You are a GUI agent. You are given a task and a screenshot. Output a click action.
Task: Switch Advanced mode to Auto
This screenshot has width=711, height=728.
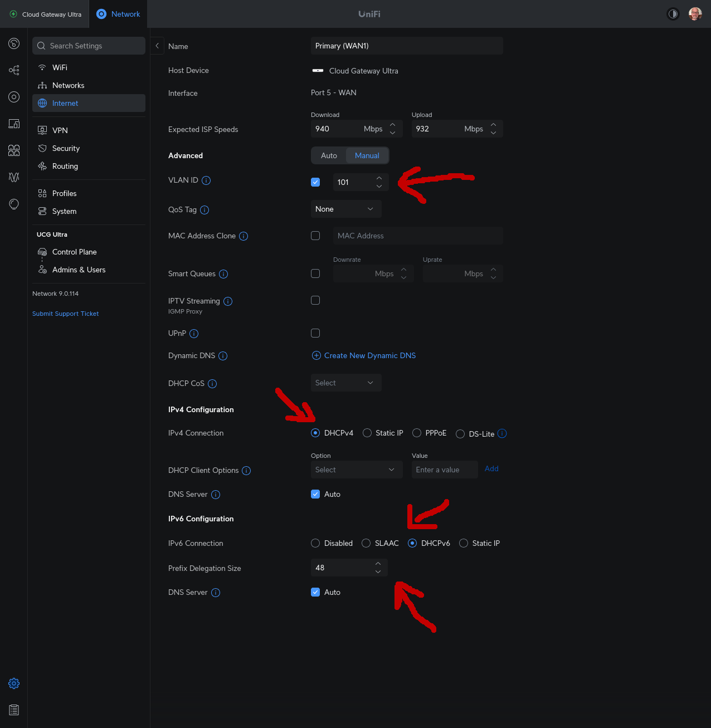pyautogui.click(x=329, y=155)
